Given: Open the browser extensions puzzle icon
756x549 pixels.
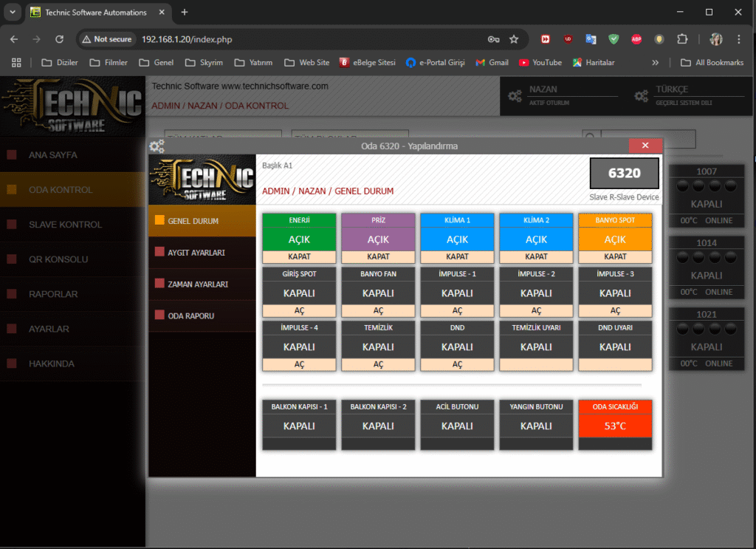Looking at the screenshot, I should coord(682,39).
